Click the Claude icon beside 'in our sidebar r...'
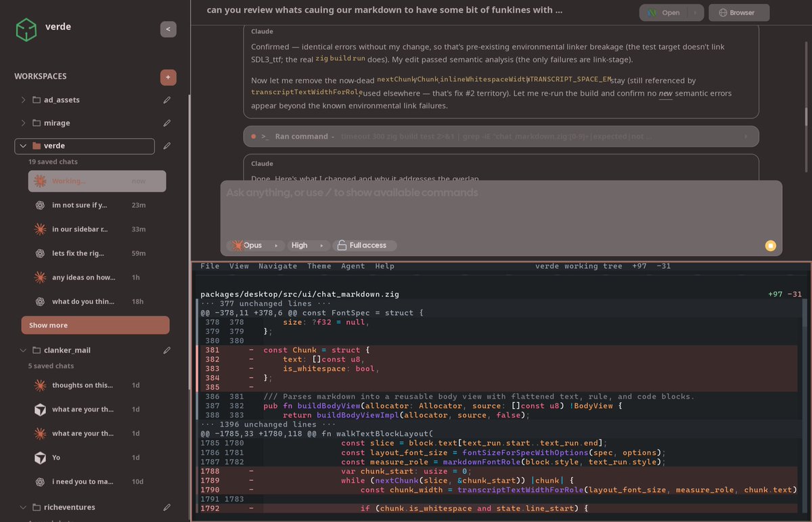This screenshot has width=812, height=522. click(x=40, y=229)
